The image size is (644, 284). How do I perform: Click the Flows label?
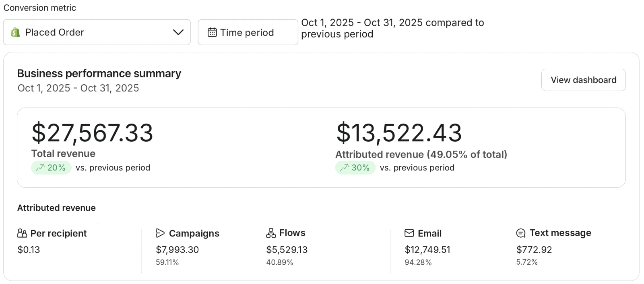(292, 233)
